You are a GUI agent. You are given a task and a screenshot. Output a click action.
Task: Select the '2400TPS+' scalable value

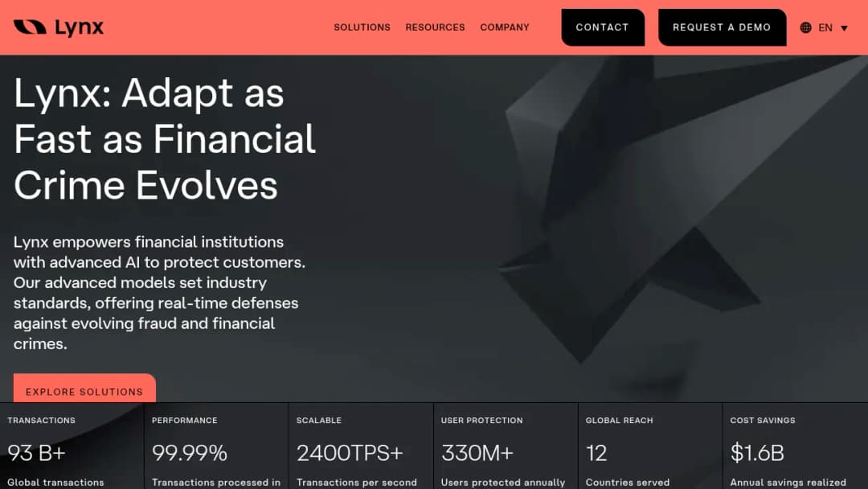click(350, 453)
